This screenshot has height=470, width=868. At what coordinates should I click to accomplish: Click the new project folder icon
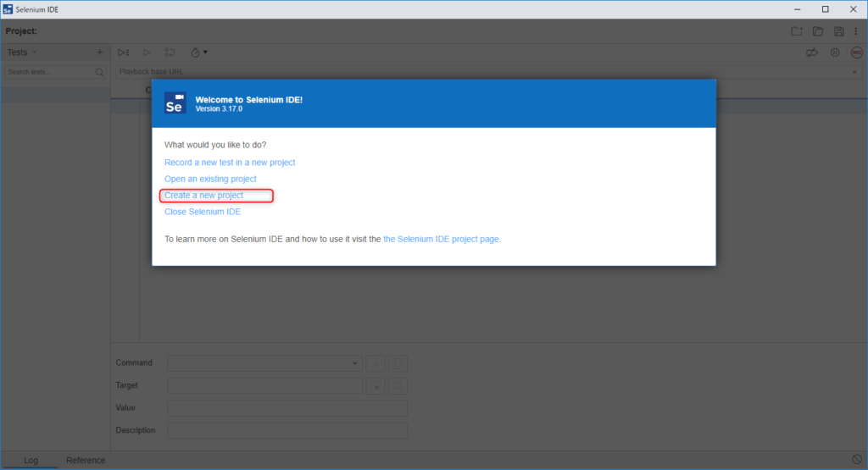pyautogui.click(x=797, y=31)
